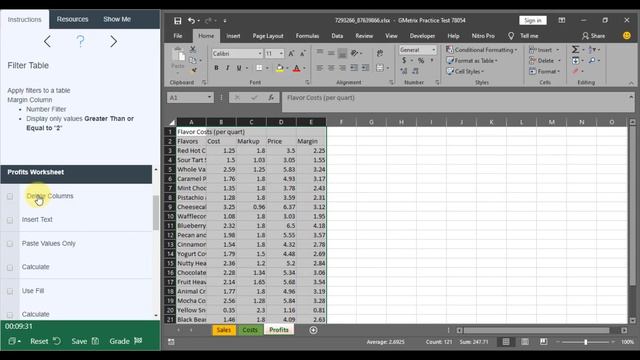The image size is (640, 360).
Task: Add a new sheet with plus icon
Action: click(313, 330)
